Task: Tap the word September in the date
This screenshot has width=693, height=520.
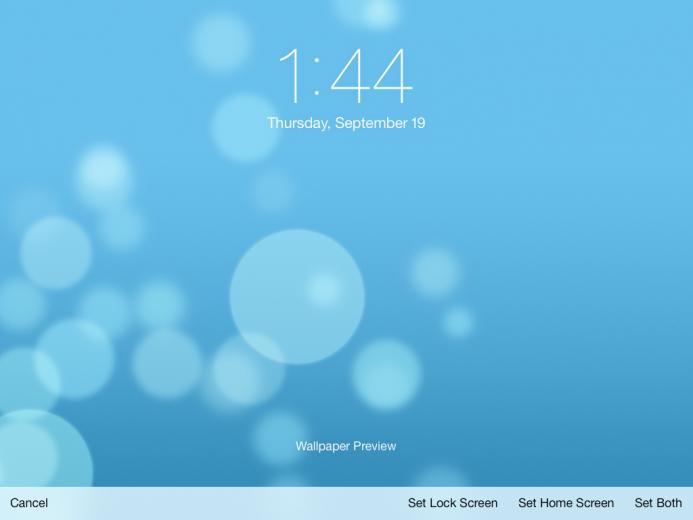Action: click(371, 123)
